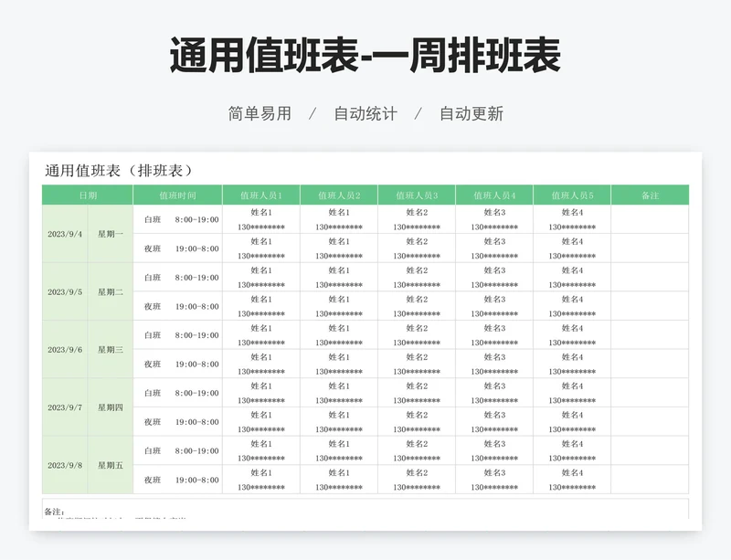
Task: Select 白班 shift label for 2023/9/4
Action: pos(153,219)
